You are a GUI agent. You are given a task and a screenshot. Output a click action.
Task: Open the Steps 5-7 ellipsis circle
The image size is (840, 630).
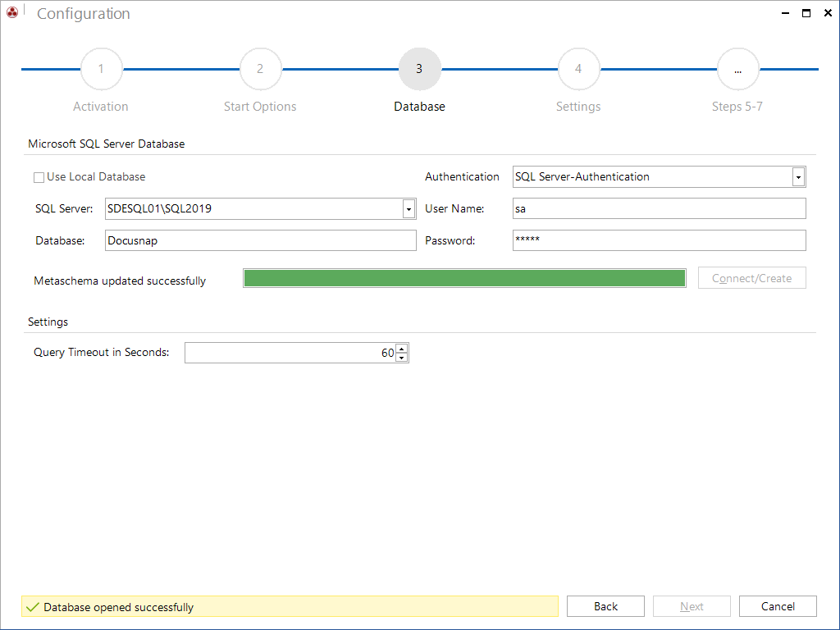[737, 69]
